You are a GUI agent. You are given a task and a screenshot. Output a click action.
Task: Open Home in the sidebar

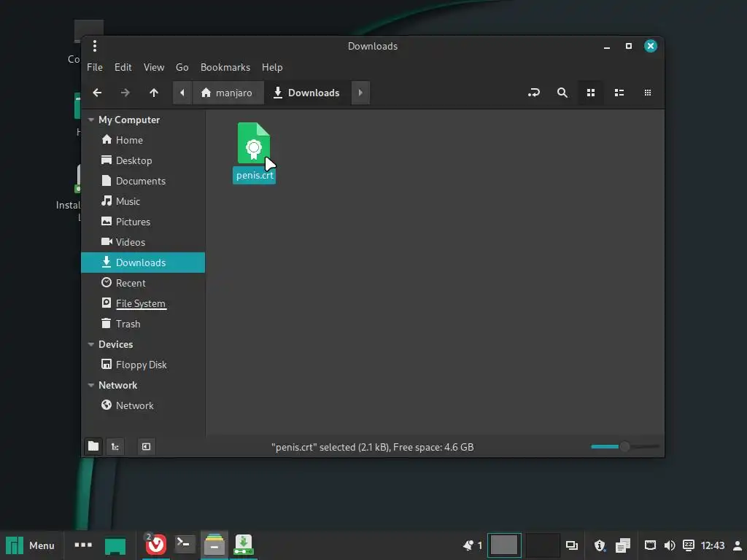click(143, 140)
